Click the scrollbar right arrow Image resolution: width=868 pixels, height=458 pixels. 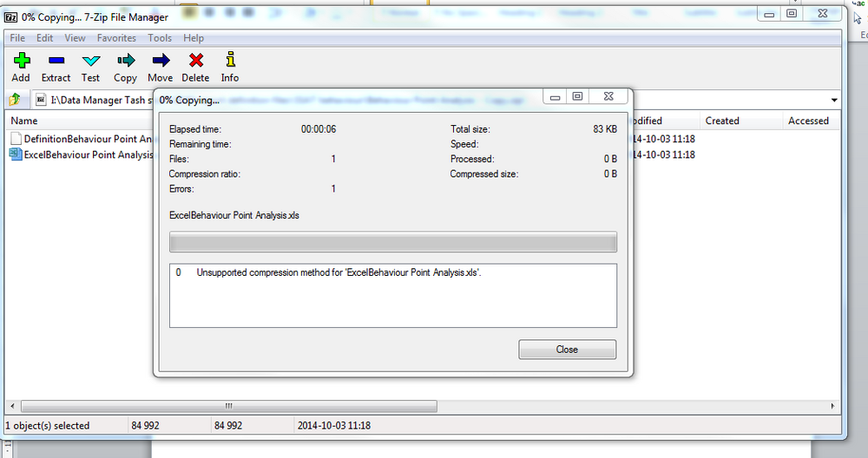[x=832, y=406]
